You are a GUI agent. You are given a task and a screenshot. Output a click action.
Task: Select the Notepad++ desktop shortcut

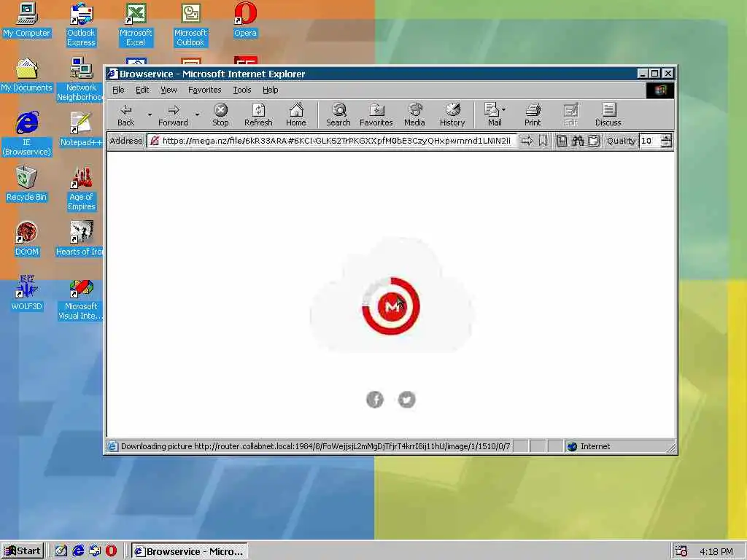pos(81,130)
